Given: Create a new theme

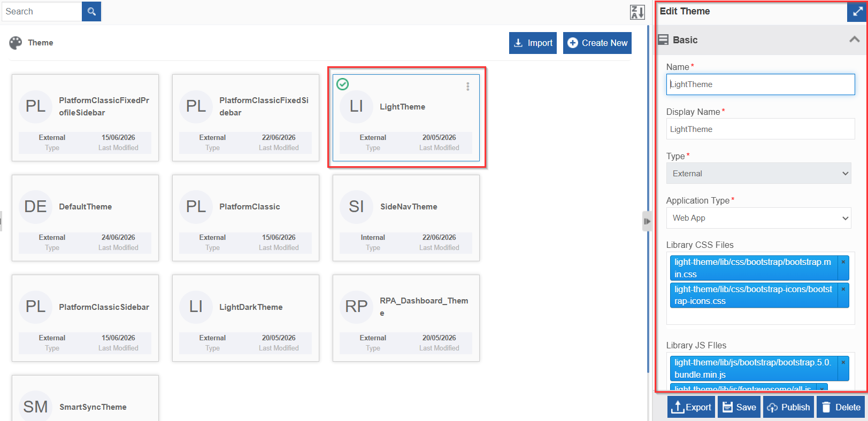Looking at the screenshot, I should click(597, 43).
